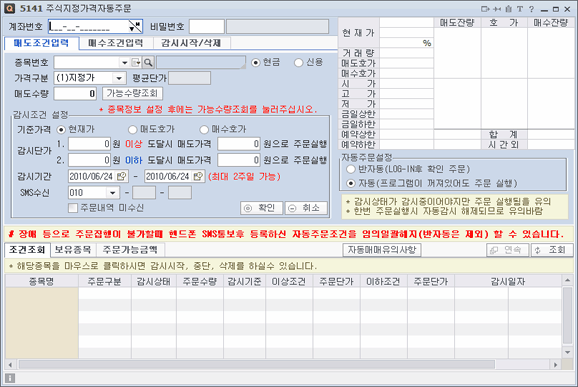Screen dimensions: 578x387
Task: Click the magnifier stock search icon
Action: tap(148, 63)
